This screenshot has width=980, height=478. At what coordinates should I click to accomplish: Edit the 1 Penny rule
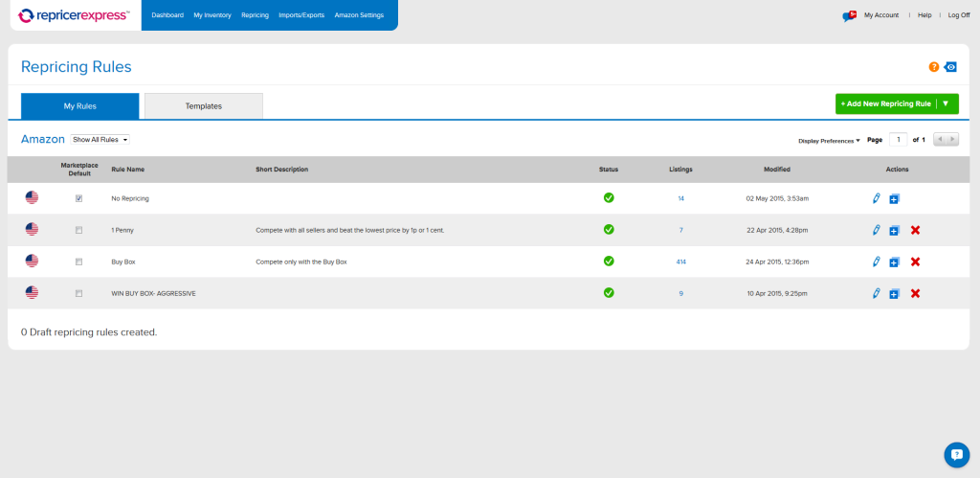click(877, 230)
